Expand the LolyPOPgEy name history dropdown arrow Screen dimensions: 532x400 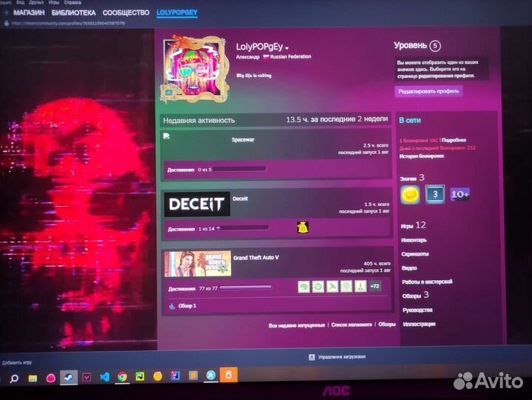tap(287, 48)
